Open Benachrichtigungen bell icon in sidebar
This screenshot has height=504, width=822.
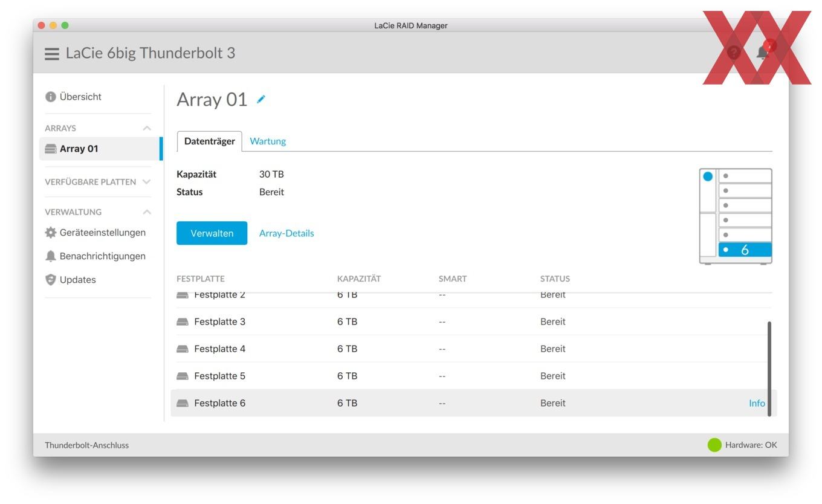pyautogui.click(x=51, y=256)
